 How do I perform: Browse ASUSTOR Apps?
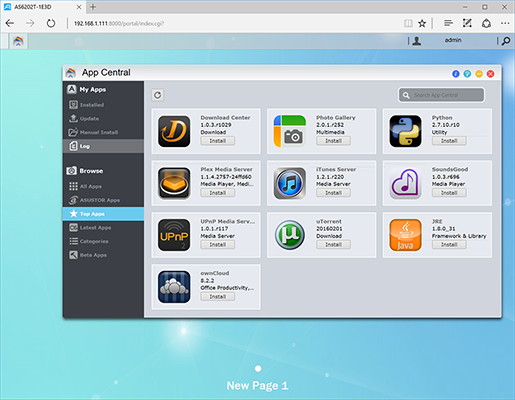point(103,200)
